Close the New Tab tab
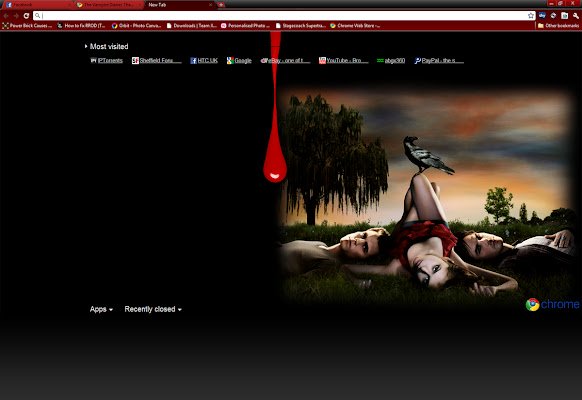Viewport: 582px width, 400px height. tap(210, 5)
